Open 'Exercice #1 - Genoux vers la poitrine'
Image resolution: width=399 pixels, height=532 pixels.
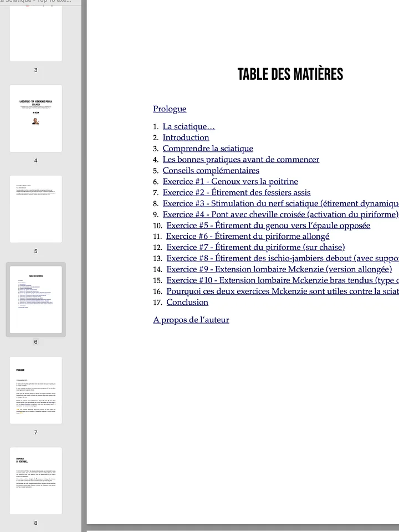coord(231,182)
